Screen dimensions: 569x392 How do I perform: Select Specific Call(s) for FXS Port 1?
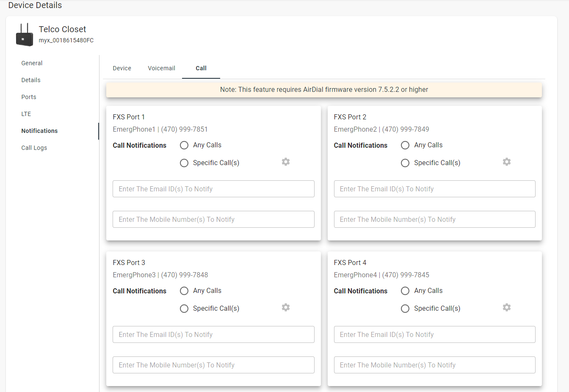(184, 163)
